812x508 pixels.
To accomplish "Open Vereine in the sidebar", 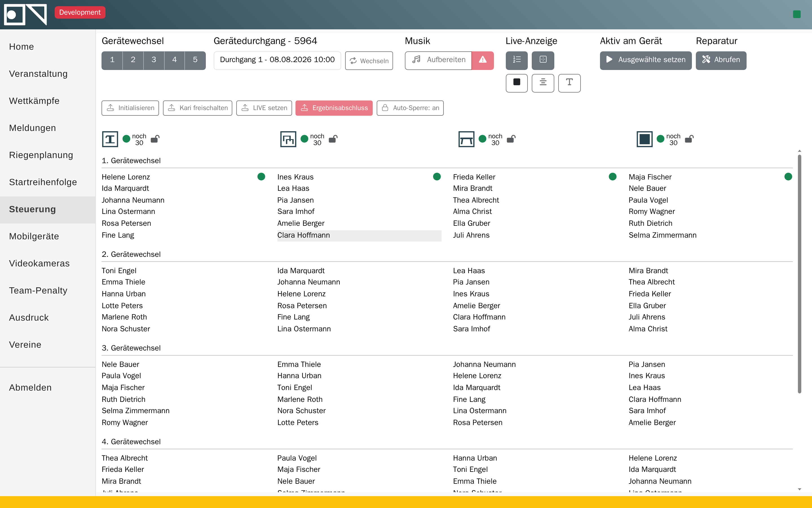I will click(x=48, y=345).
